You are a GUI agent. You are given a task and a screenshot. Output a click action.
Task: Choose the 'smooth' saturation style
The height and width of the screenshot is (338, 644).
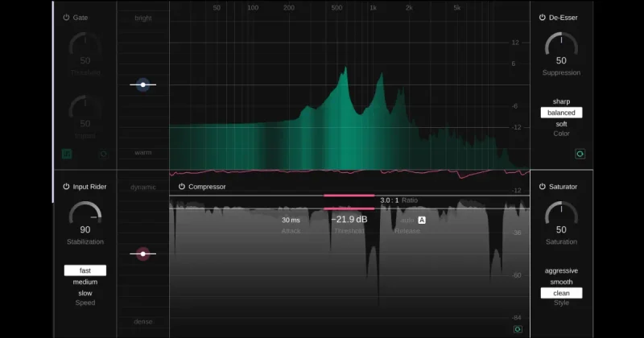[x=561, y=282]
